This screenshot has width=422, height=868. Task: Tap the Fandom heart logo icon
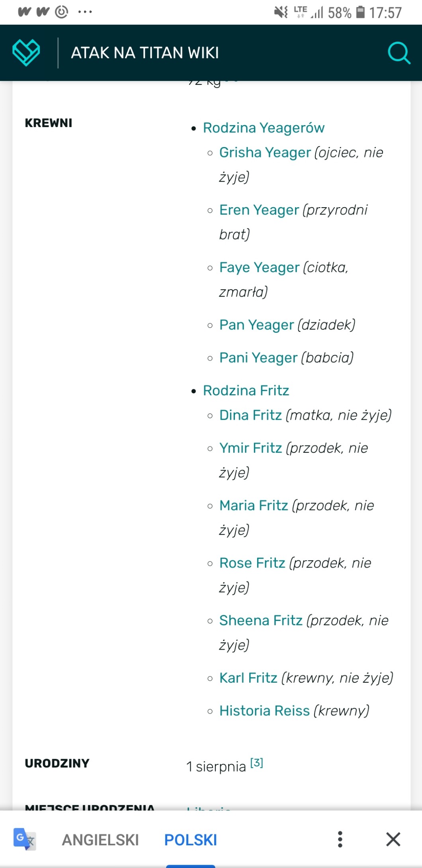click(x=26, y=53)
